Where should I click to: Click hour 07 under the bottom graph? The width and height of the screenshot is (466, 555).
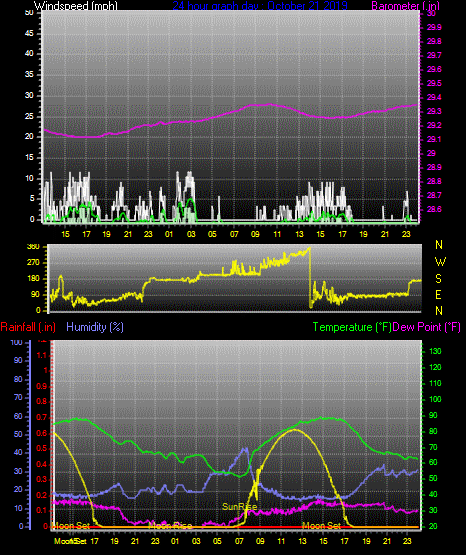point(239,541)
